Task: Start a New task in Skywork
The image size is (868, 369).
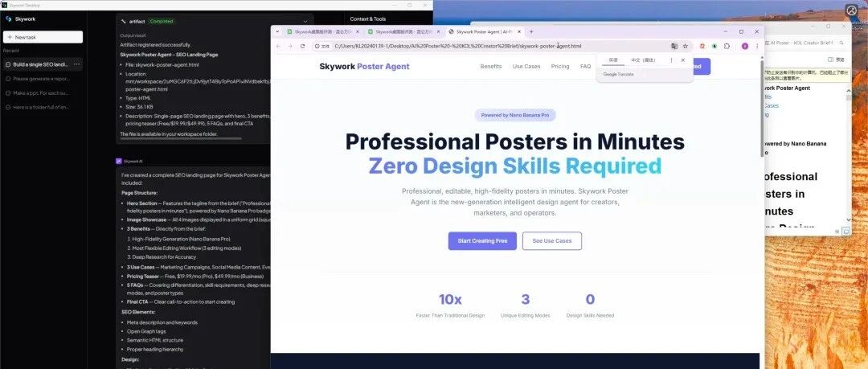Action: point(43,37)
